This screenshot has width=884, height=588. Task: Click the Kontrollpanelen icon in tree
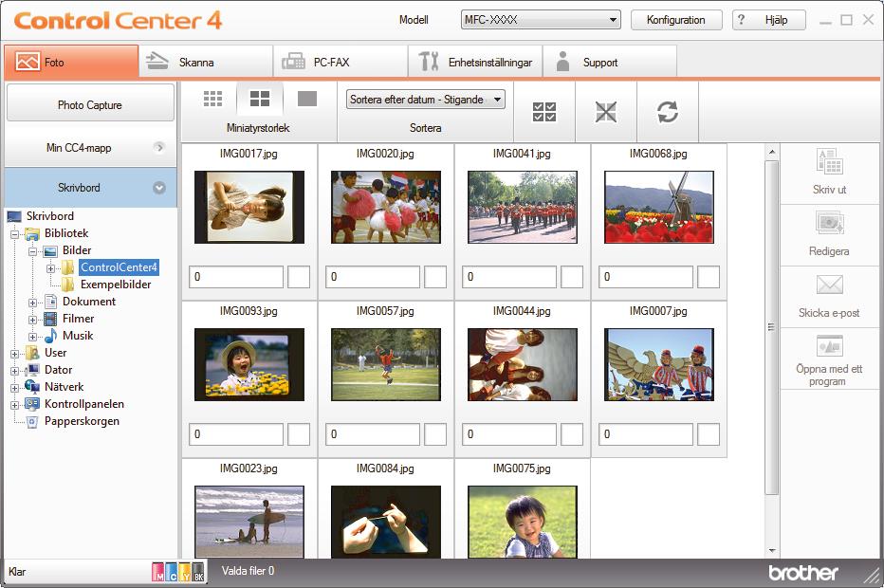point(32,404)
